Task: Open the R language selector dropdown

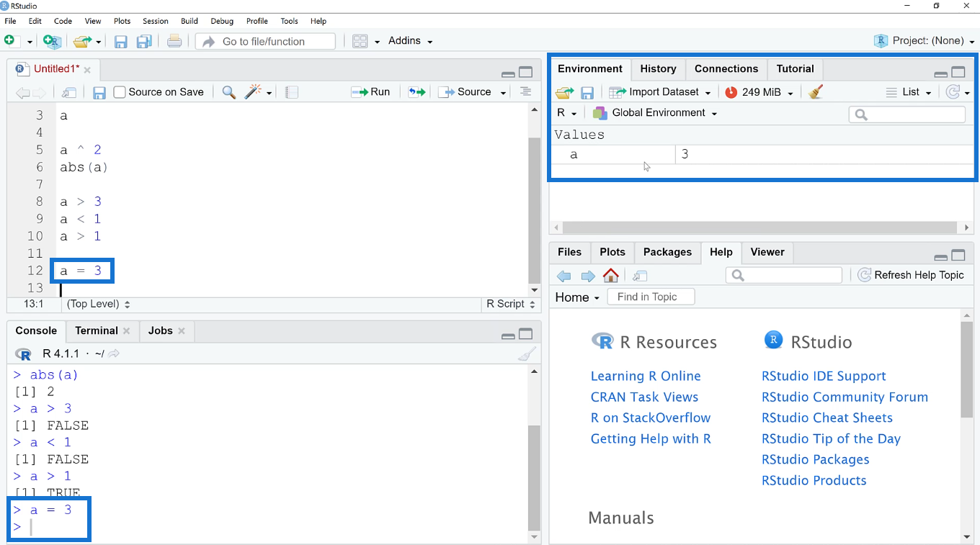Action: tap(567, 113)
